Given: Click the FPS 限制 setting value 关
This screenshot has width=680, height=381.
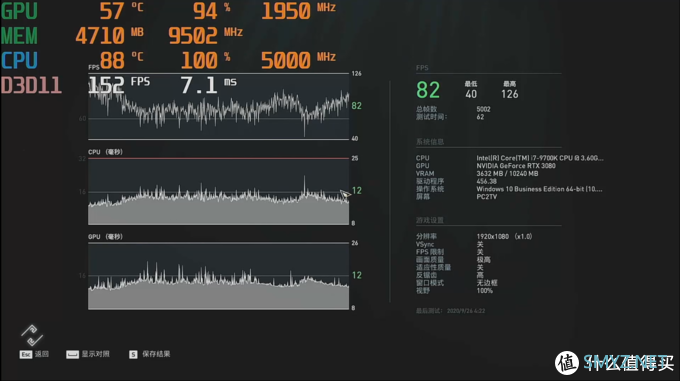Looking at the screenshot, I should tap(480, 252).
